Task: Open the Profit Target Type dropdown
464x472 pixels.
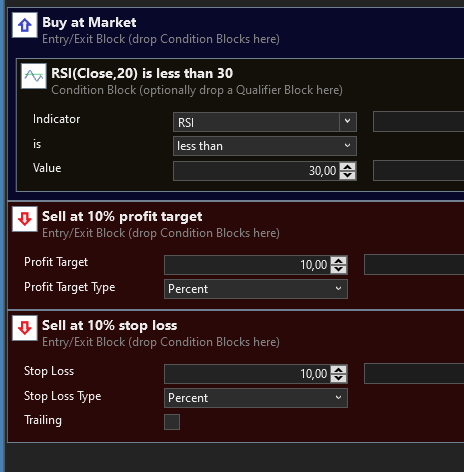Action: (x=256, y=289)
